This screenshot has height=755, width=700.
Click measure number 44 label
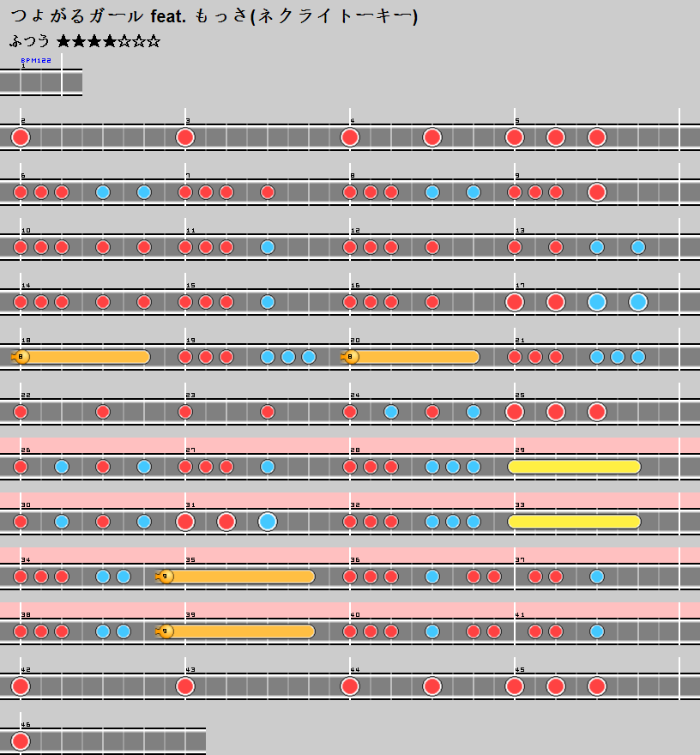click(355, 670)
